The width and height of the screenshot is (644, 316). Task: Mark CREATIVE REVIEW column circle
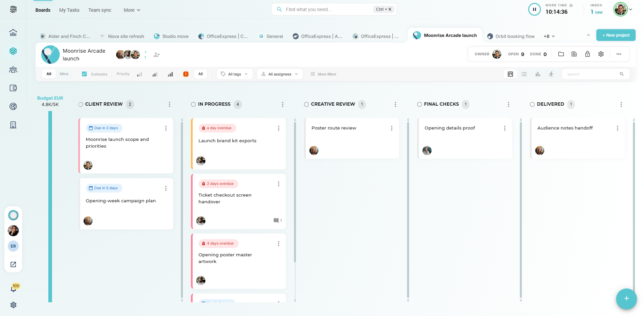[306, 104]
